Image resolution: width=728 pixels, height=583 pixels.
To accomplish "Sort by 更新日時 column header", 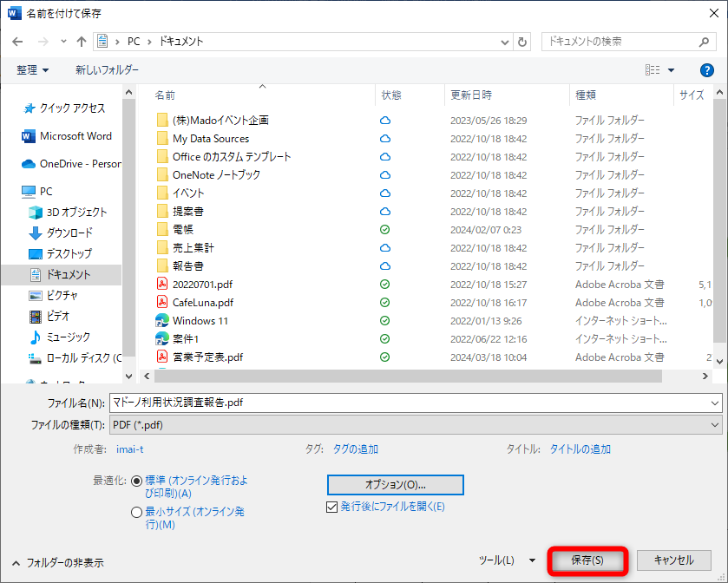I will (x=471, y=95).
